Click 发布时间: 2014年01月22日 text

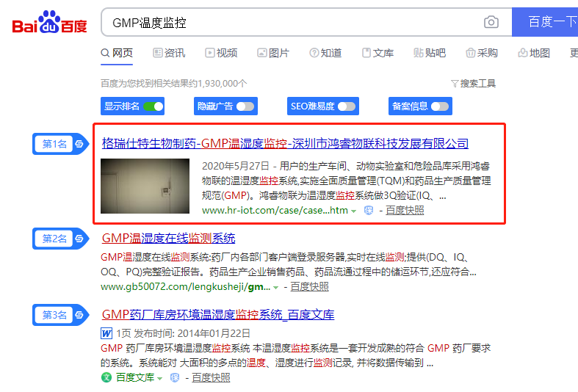click(x=192, y=333)
